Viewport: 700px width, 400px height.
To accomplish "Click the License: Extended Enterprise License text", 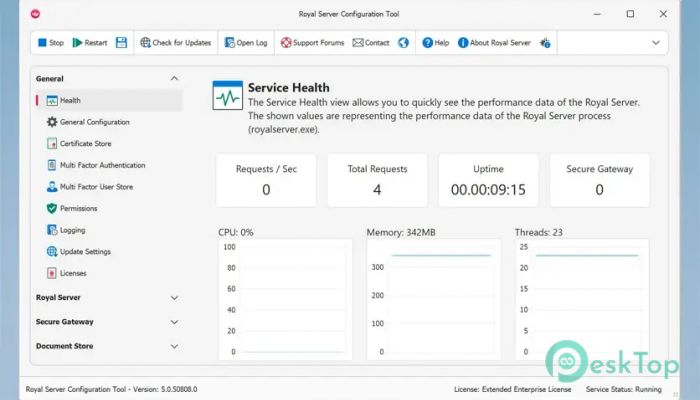I will (x=512, y=389).
